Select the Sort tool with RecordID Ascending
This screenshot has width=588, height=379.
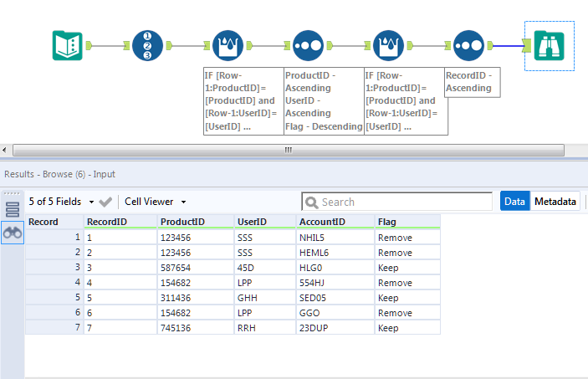click(468, 46)
